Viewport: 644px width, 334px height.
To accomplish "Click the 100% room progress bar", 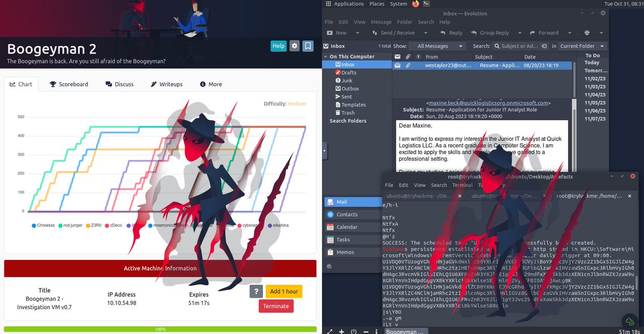I will pos(160,329).
